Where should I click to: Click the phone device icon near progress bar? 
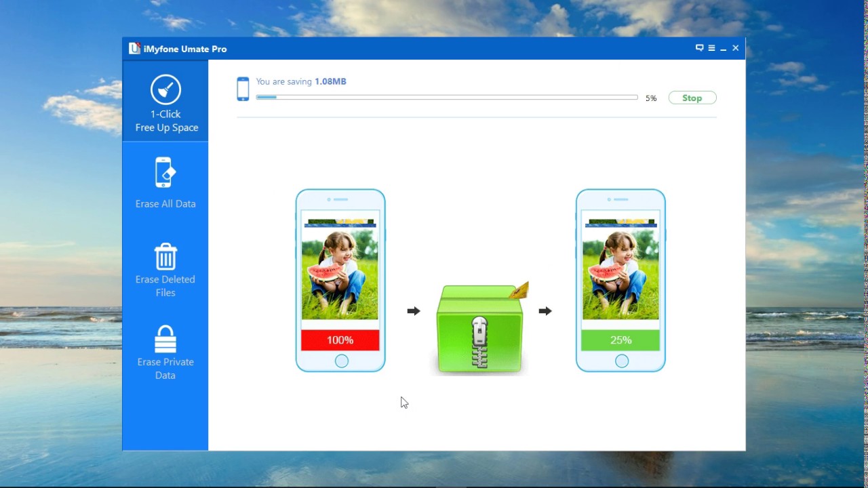[x=243, y=89]
